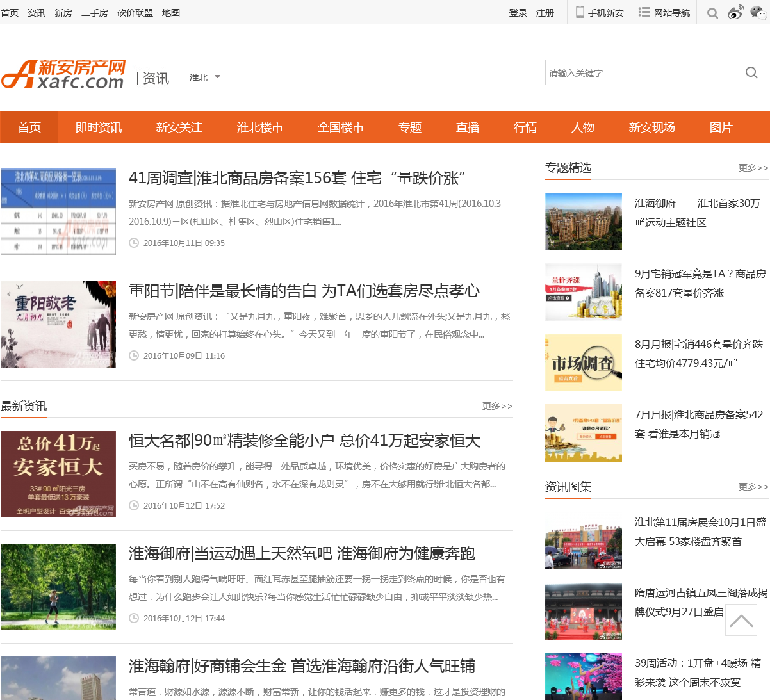Click the xafc.com site logo

pos(63,74)
